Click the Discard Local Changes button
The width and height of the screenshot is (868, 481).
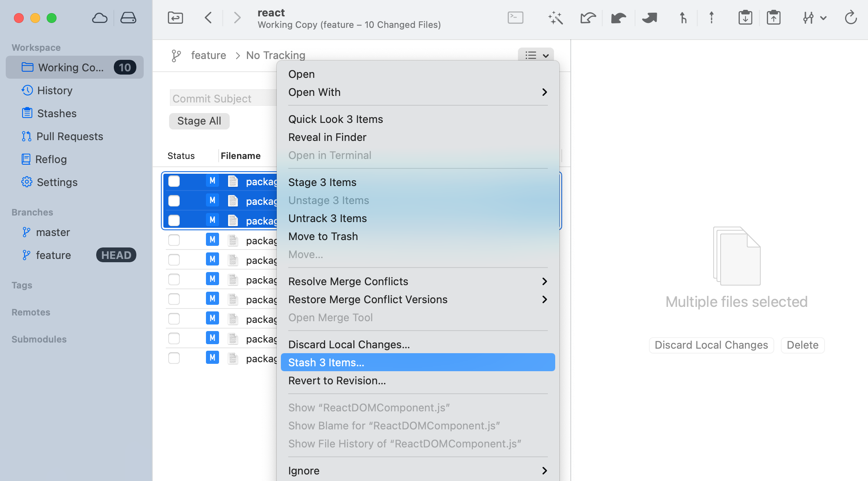click(711, 345)
